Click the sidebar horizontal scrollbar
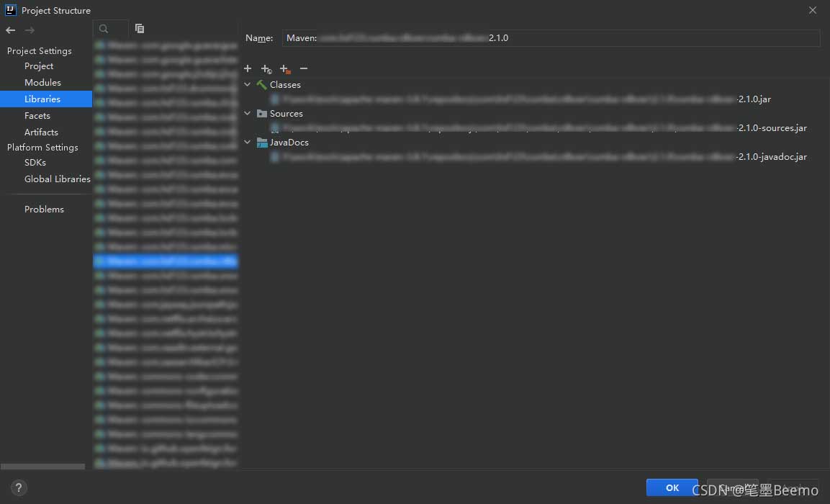The image size is (830, 504). click(42, 467)
